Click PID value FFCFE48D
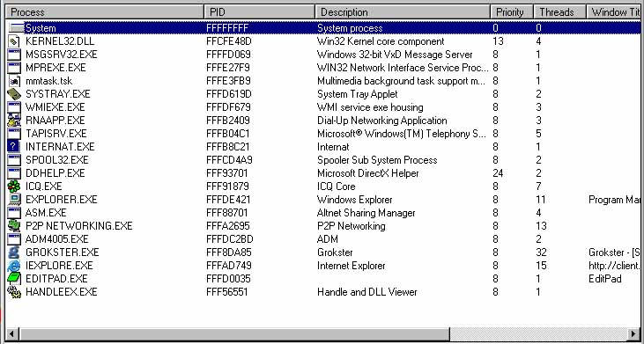This screenshot has height=344, width=644. point(229,41)
